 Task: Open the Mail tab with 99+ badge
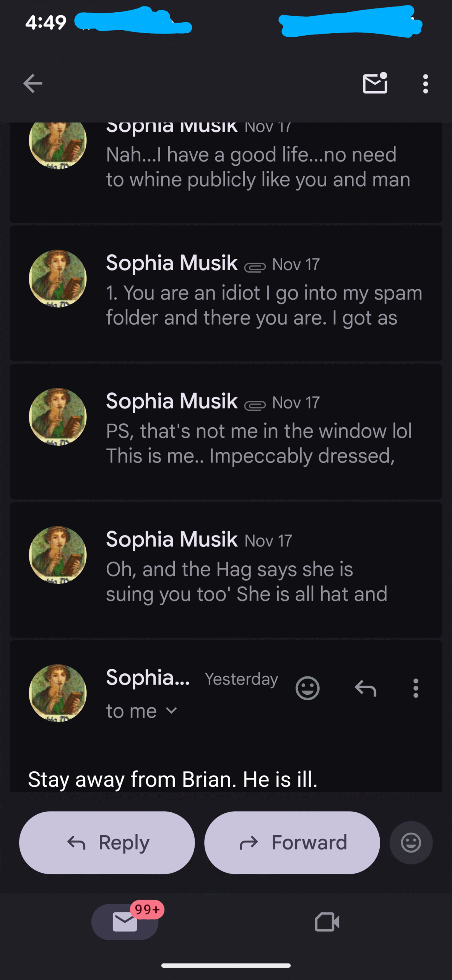(x=125, y=922)
